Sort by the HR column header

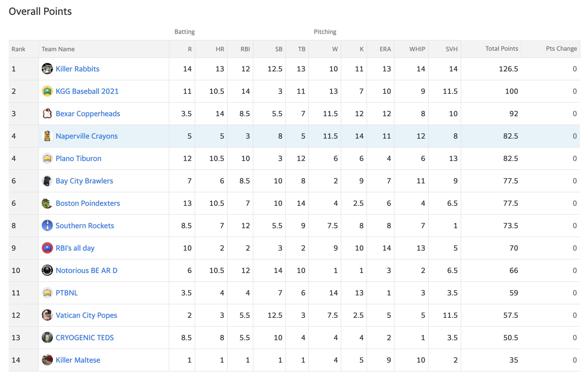(x=220, y=49)
